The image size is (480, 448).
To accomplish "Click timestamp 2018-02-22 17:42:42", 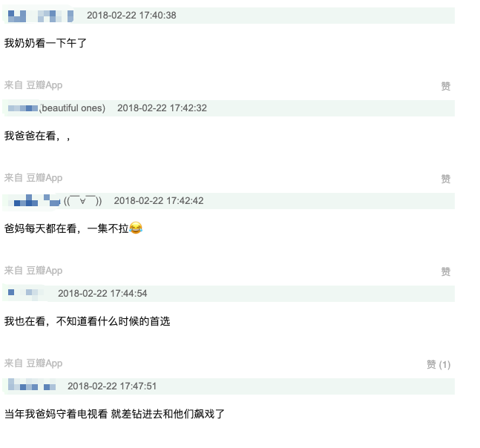I will (159, 201).
